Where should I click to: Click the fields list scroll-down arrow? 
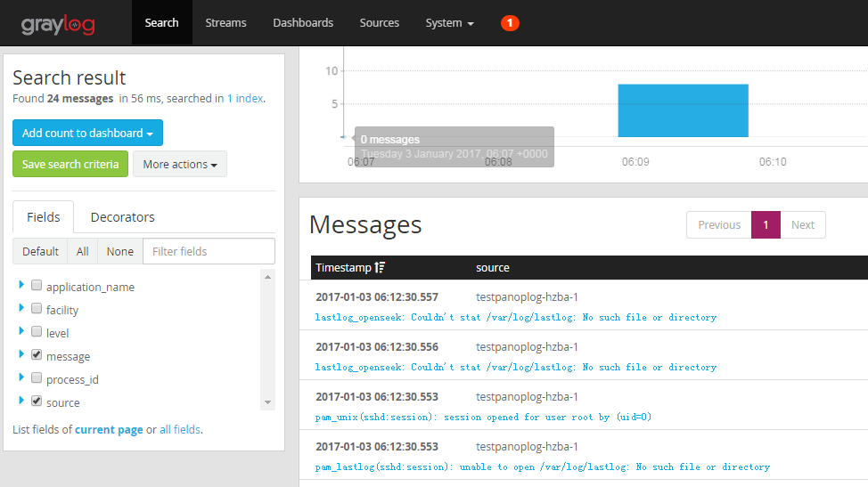point(267,402)
